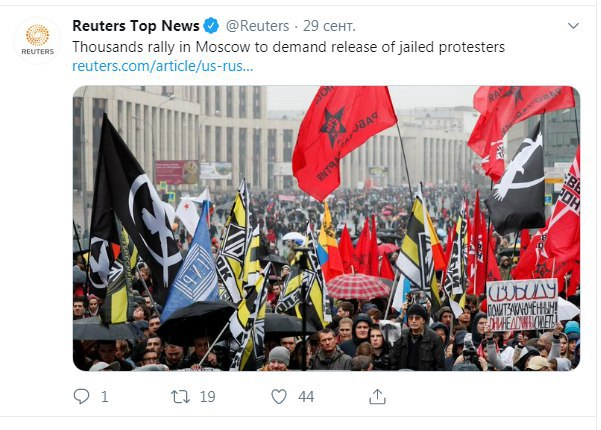Open the Reuters profile avatar
This screenshot has height=430, width=601.
coord(38,40)
